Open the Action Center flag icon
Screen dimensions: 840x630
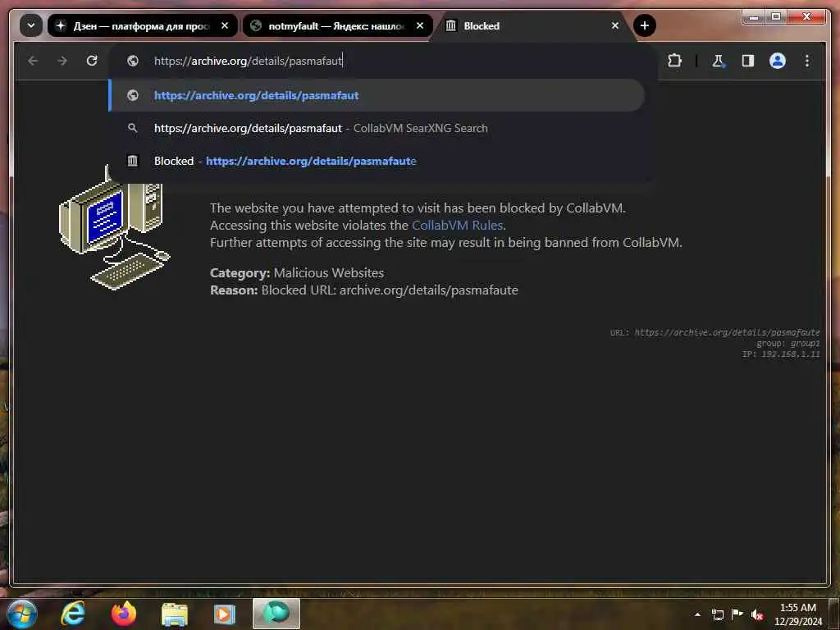(x=737, y=614)
